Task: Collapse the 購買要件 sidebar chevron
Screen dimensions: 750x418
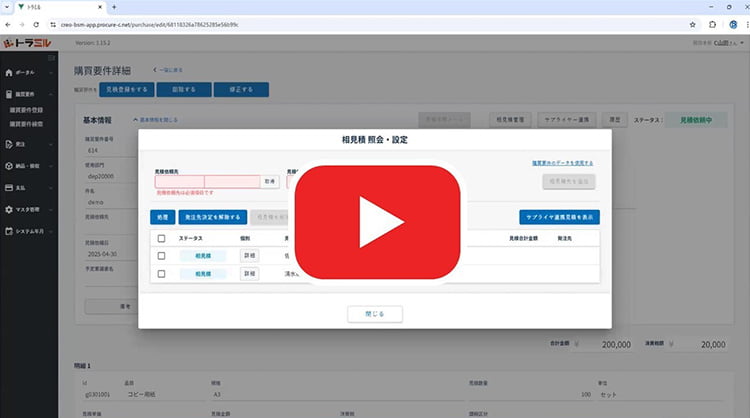Action: click(51, 94)
